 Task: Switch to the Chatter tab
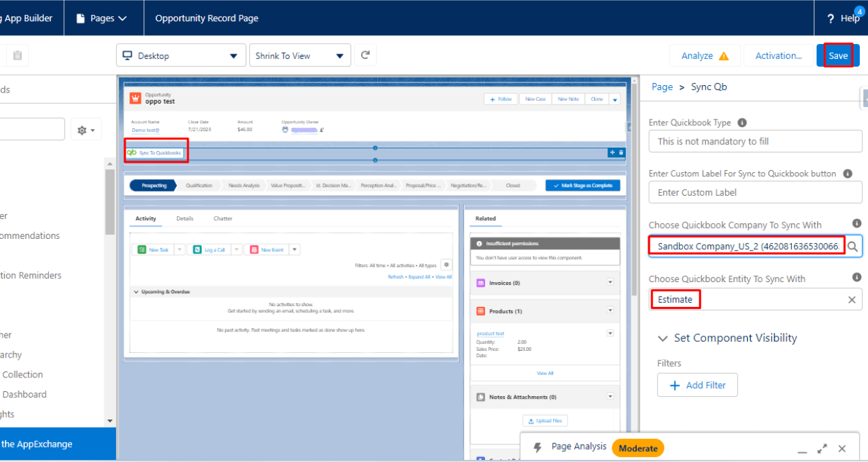[x=223, y=218]
